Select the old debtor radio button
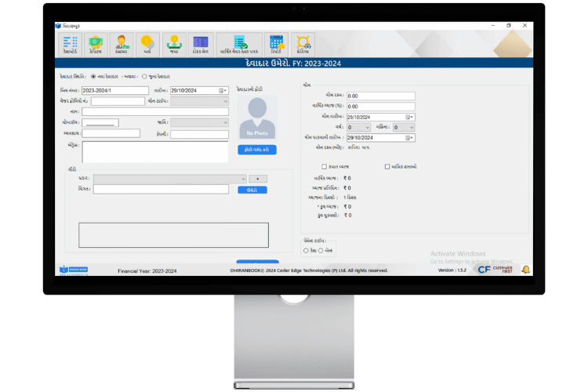This screenshot has width=588, height=392. (x=144, y=77)
